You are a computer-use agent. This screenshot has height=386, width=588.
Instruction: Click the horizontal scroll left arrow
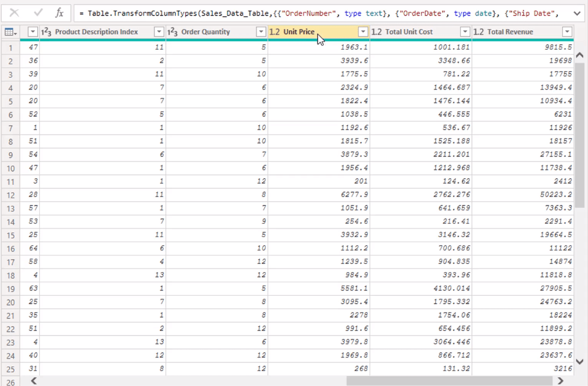[x=34, y=381]
